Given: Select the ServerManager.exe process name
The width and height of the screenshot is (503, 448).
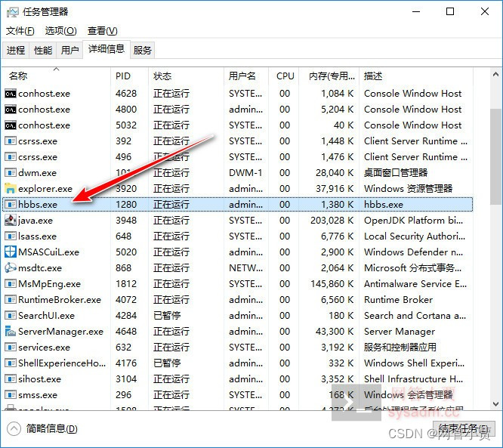Looking at the screenshot, I should (60, 332).
